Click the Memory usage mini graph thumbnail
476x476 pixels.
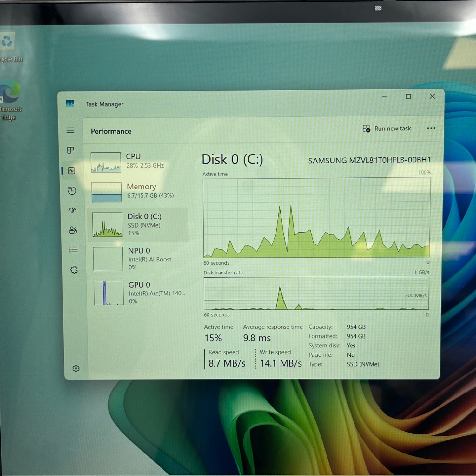(107, 192)
